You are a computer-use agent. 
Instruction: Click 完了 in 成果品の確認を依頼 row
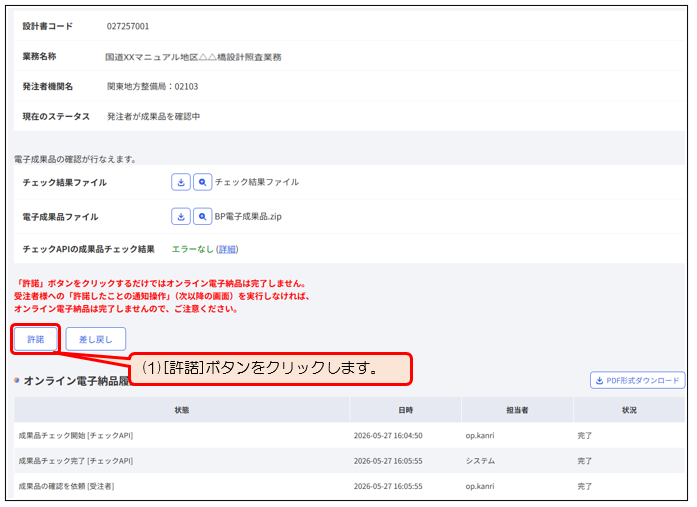point(585,486)
